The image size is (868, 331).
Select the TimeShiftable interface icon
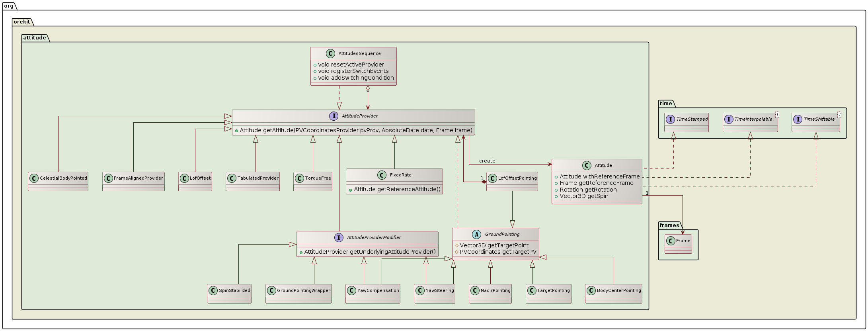pyautogui.click(x=798, y=119)
